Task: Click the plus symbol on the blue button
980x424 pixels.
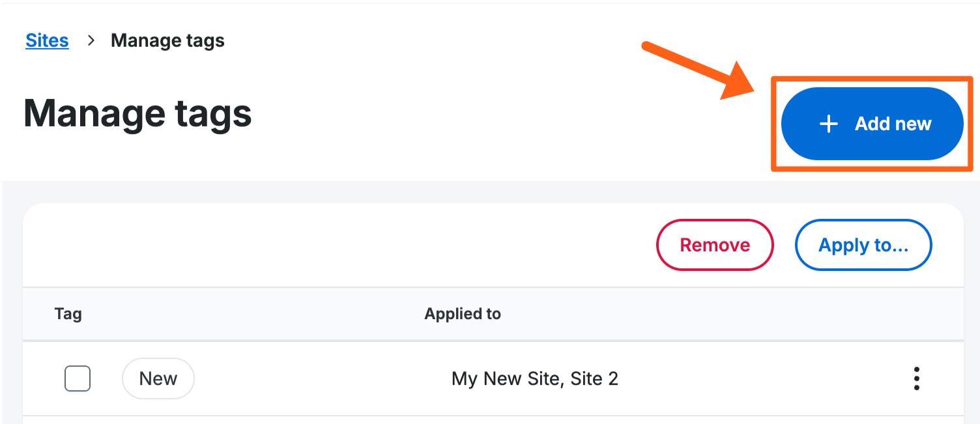Action: point(828,123)
